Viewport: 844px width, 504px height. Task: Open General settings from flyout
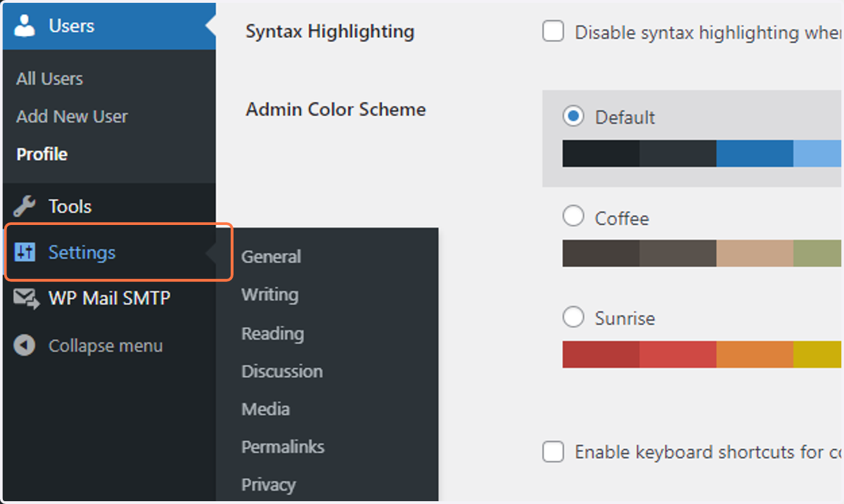(271, 257)
